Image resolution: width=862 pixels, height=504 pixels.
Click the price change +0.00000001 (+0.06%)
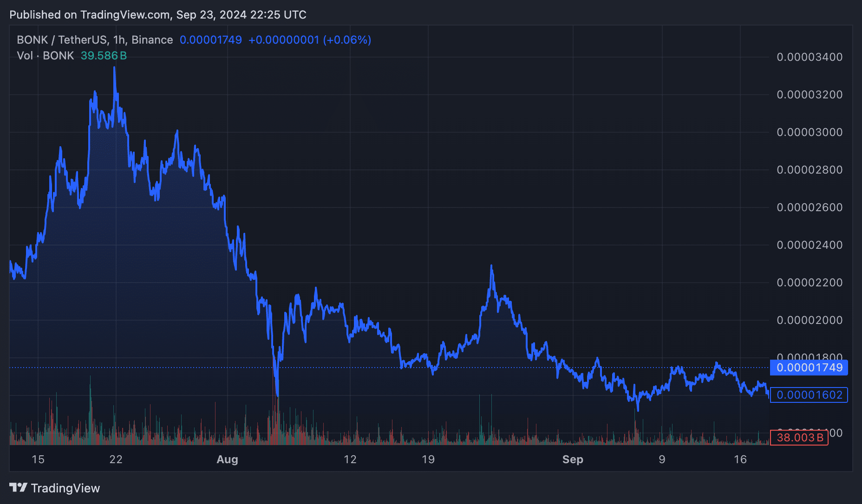(310, 40)
